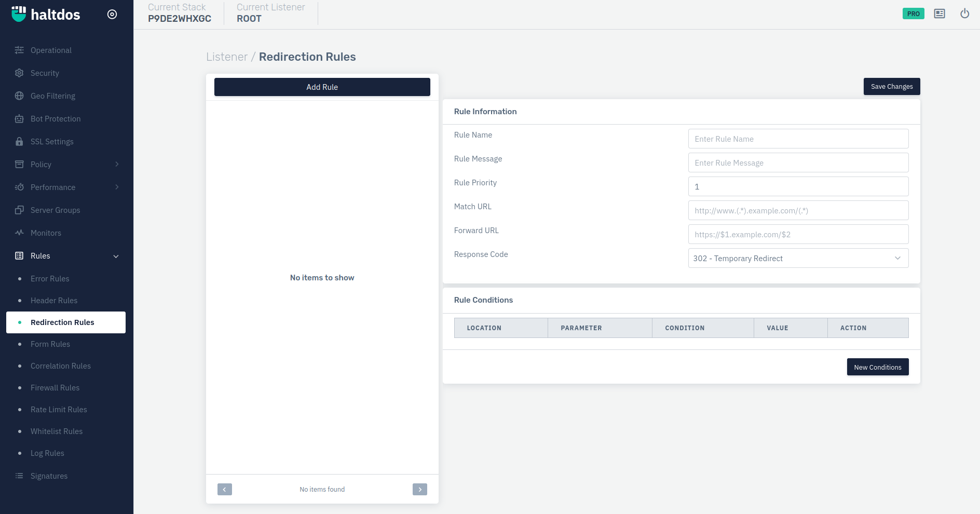Image resolution: width=980 pixels, height=514 pixels.
Task: Focus the Rule Name input field
Action: pos(798,139)
